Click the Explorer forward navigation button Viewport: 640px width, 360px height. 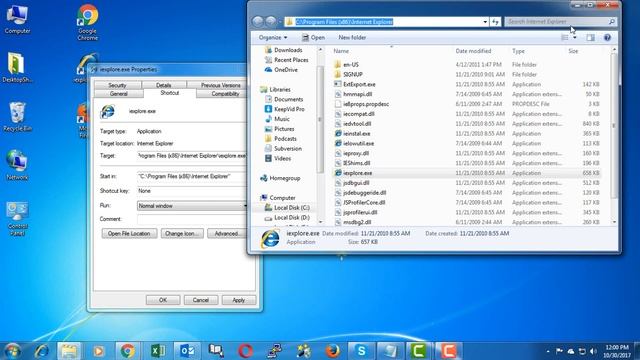coord(271,21)
